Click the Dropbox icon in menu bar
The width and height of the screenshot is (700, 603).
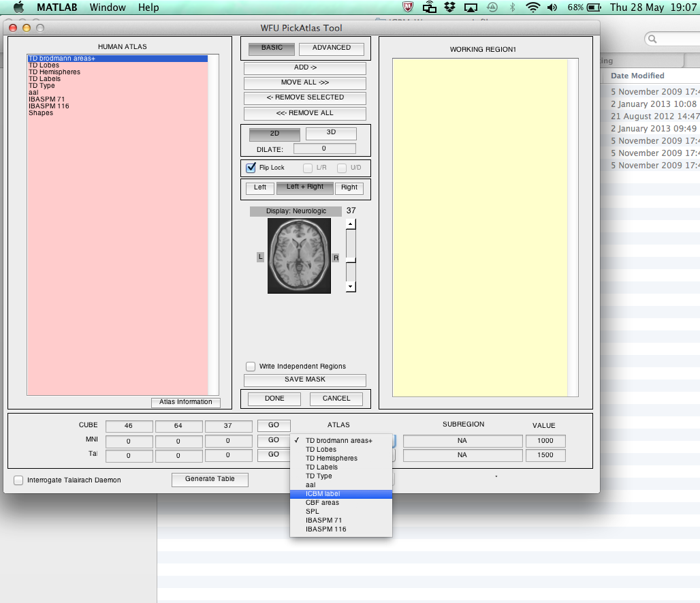[x=449, y=7]
